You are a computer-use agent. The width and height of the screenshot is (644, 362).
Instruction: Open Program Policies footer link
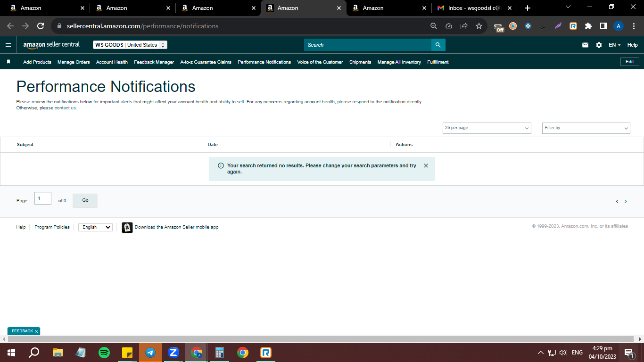(x=52, y=227)
